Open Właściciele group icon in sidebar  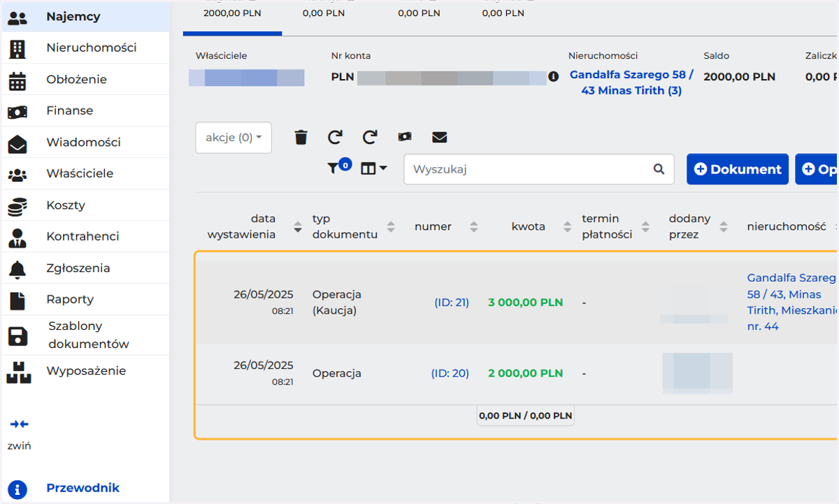click(x=17, y=174)
